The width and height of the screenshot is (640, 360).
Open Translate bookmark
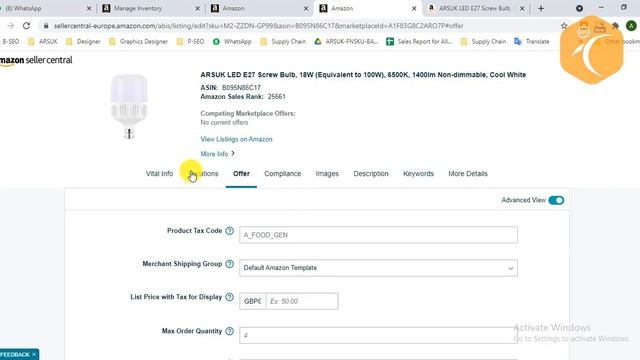tap(532, 42)
